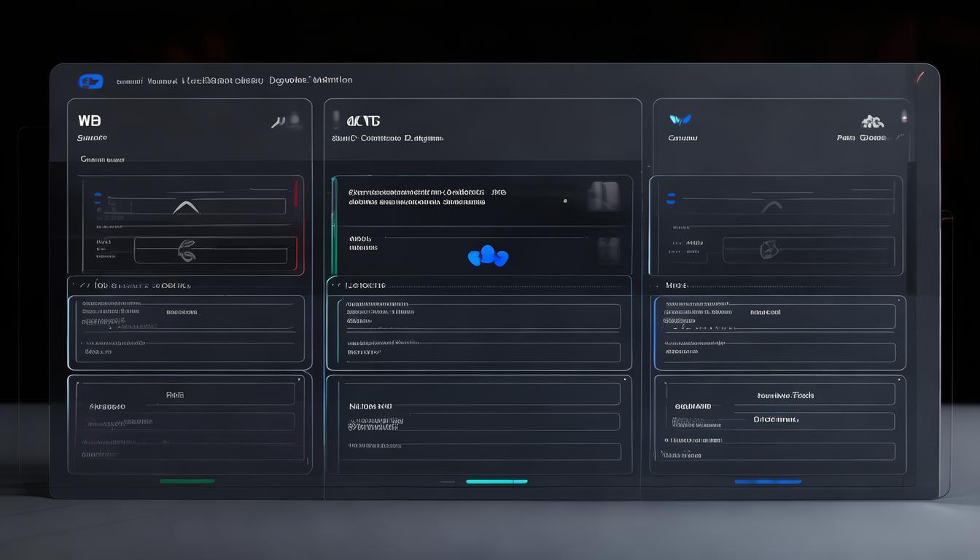Toggle the blue dot indicator in the right panel chart box
Viewport: 980px width, 560px height.
(x=671, y=198)
